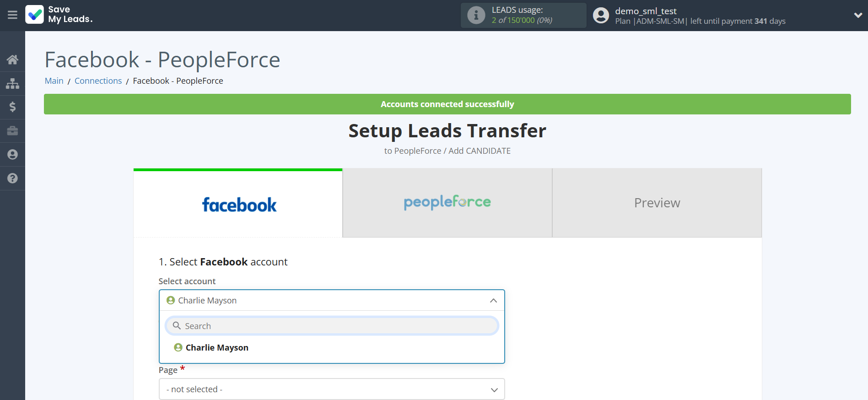Select Charlie Mayson from the list

(x=217, y=348)
